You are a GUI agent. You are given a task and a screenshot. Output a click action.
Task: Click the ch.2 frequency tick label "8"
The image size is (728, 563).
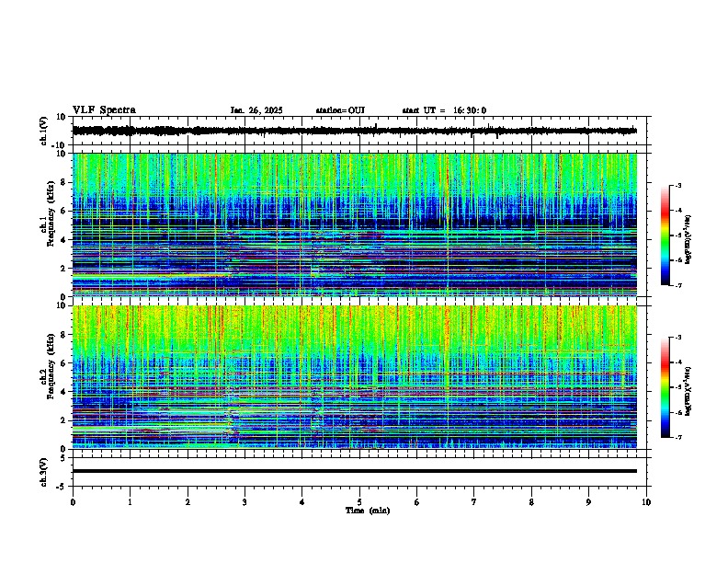(x=64, y=335)
